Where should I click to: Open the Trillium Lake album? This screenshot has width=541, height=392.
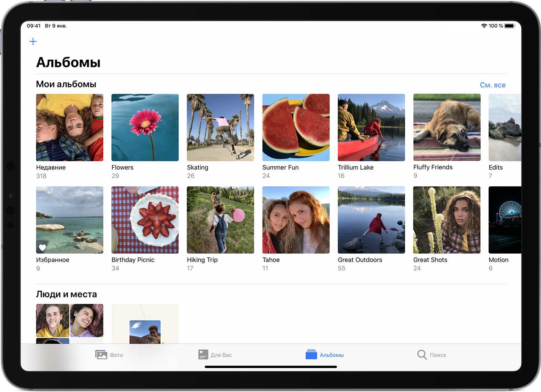[x=371, y=127]
